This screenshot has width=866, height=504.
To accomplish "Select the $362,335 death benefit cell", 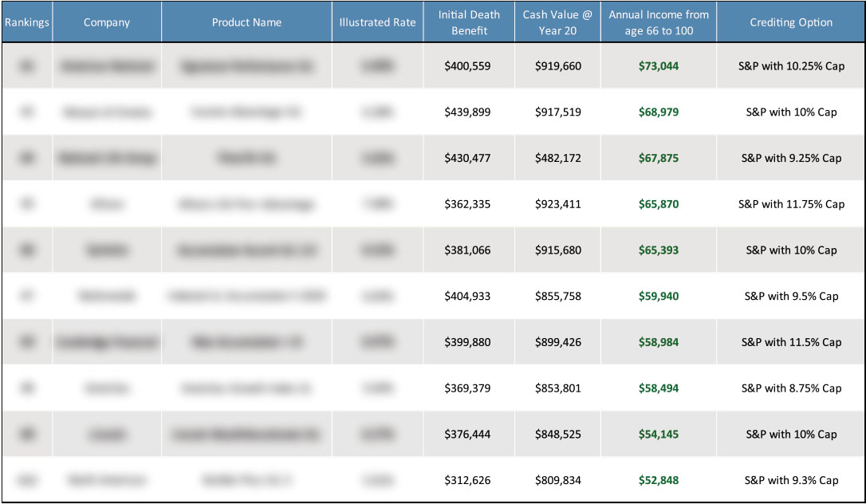I will click(x=469, y=203).
